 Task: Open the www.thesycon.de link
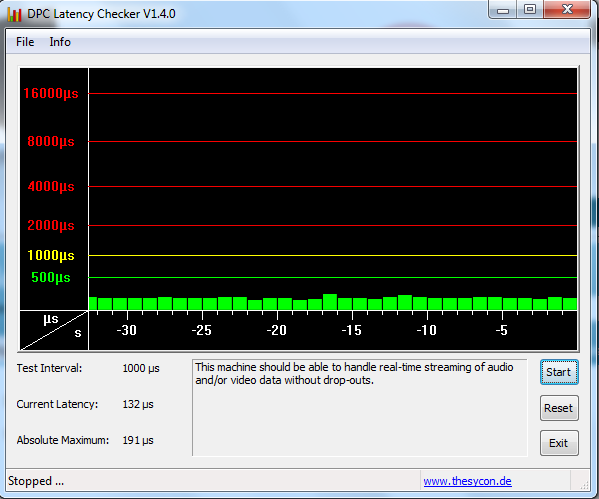point(467,481)
